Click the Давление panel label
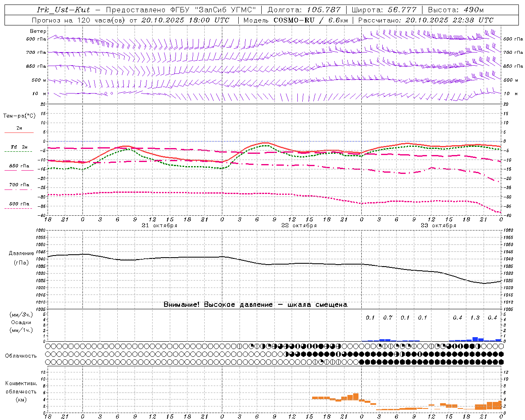The width and height of the screenshot is (525, 420). pos(21,253)
